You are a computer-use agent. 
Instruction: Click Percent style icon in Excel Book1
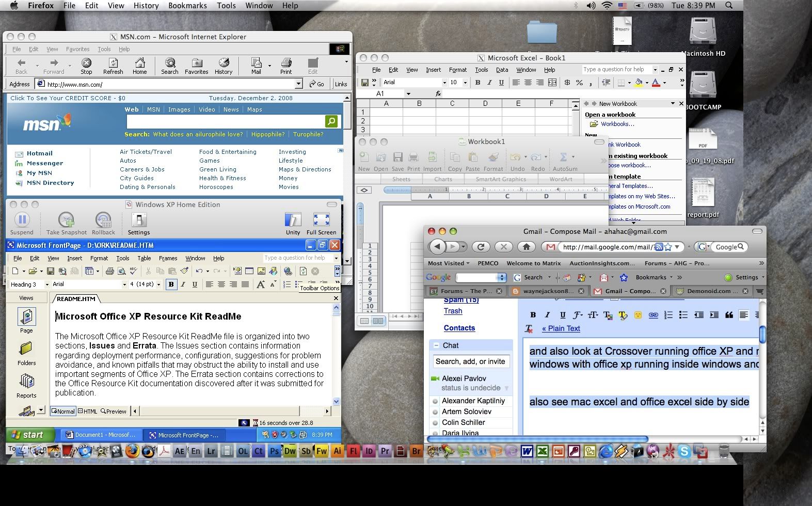(x=579, y=83)
